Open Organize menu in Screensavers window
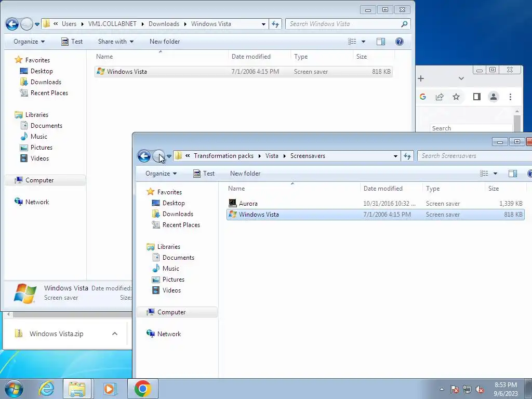Screen dimensions: 532x399 tap(161, 174)
